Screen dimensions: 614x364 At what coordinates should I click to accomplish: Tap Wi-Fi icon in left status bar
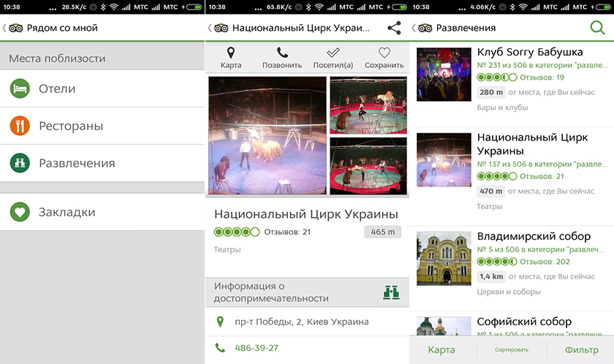pyautogui.click(x=113, y=7)
